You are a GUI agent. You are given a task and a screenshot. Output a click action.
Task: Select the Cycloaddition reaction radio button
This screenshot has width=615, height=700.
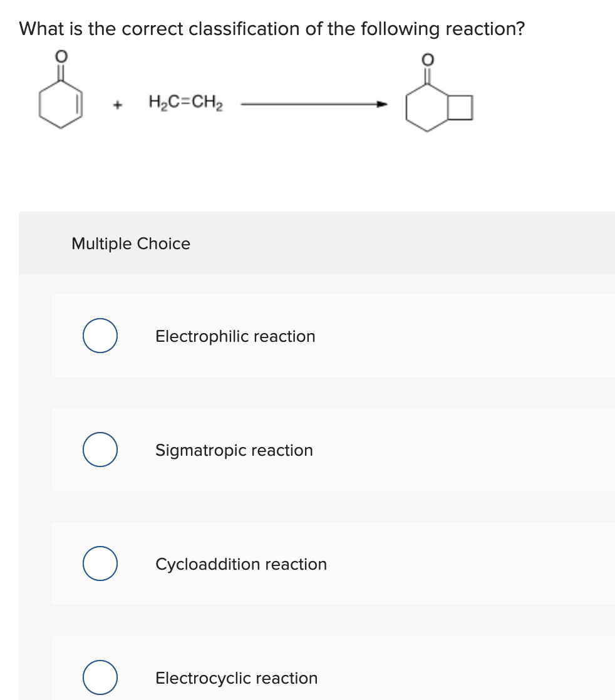pyautogui.click(x=100, y=564)
